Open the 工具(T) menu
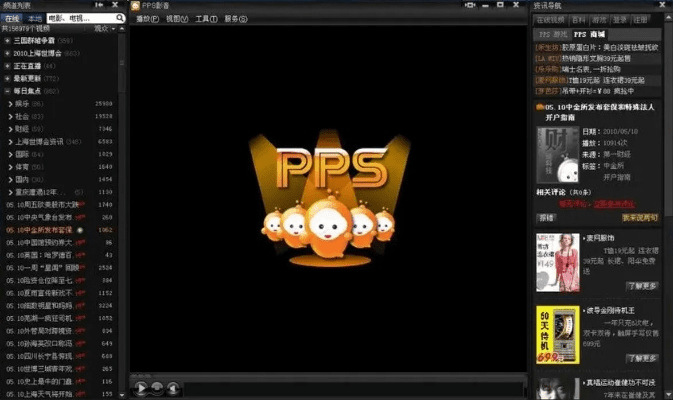 tap(206, 18)
